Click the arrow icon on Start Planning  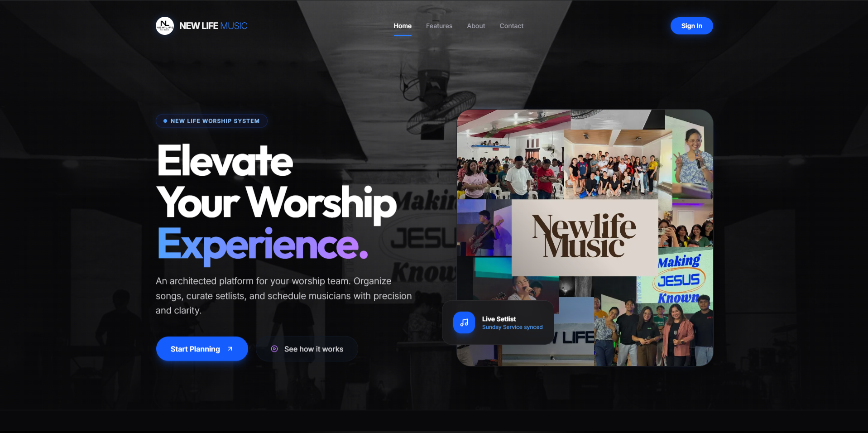click(230, 349)
